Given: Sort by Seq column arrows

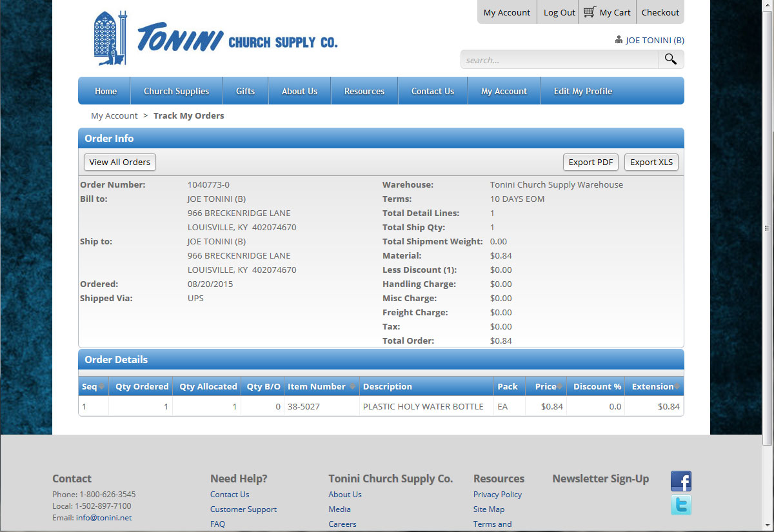Looking at the screenshot, I should click(x=102, y=387).
